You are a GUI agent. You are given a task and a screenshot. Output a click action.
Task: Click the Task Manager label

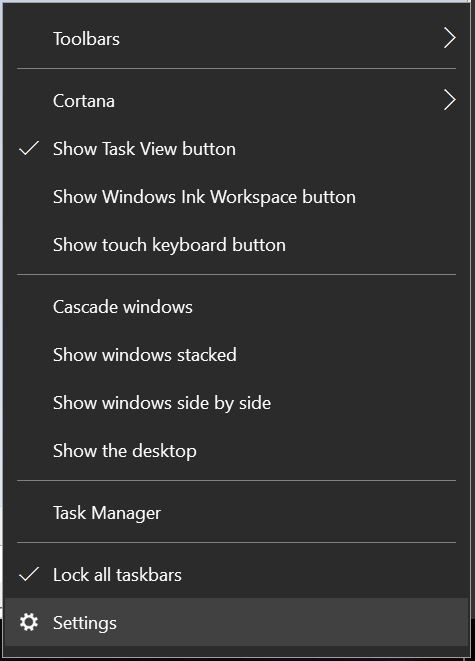107,513
